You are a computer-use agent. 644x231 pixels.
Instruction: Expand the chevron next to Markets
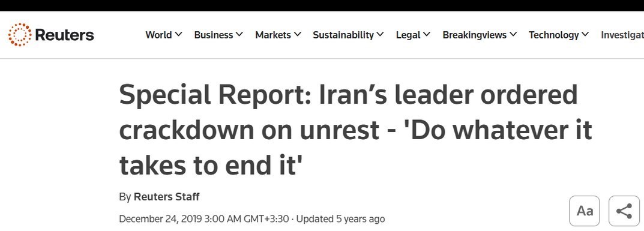coord(297,35)
